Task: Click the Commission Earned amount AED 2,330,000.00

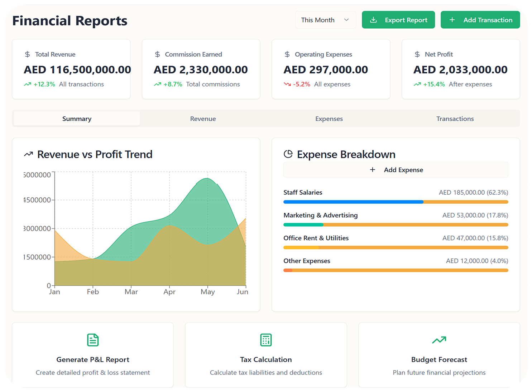Action: [201, 69]
